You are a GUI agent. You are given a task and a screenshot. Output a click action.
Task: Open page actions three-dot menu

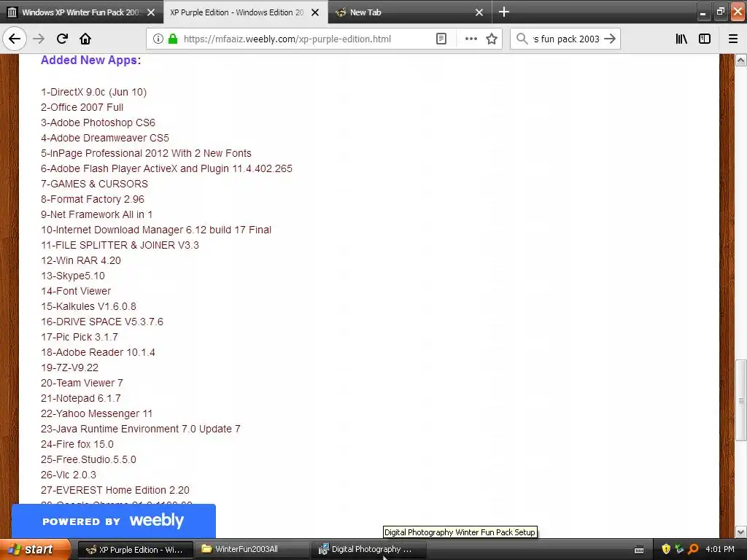click(471, 39)
